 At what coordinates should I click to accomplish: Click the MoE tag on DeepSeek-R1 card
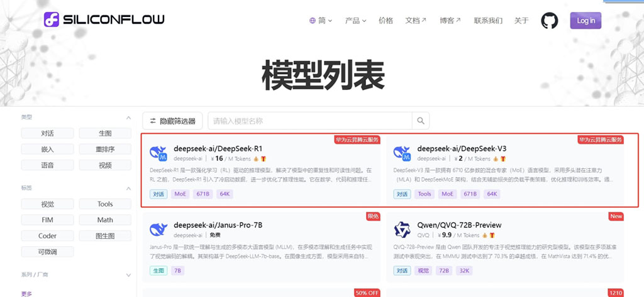tap(180, 194)
